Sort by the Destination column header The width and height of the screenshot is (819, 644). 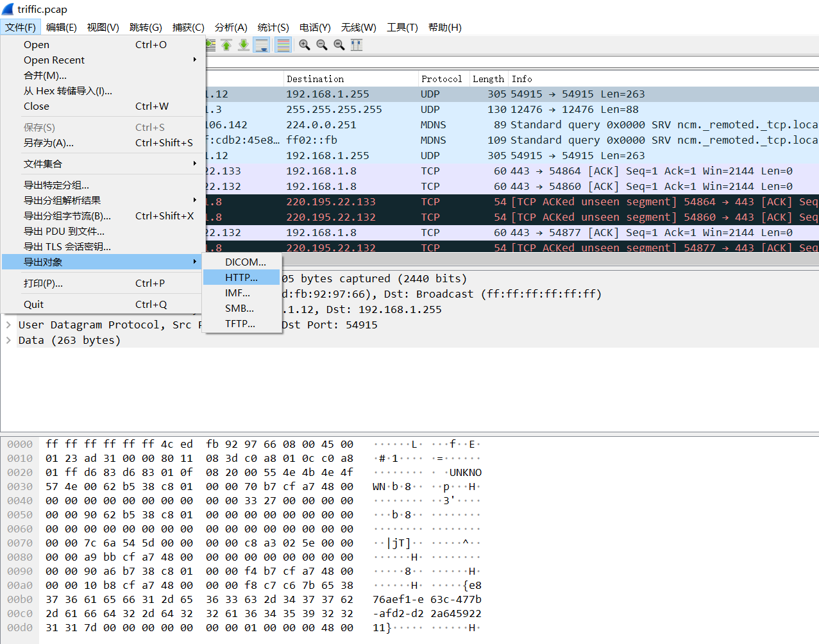coord(351,79)
